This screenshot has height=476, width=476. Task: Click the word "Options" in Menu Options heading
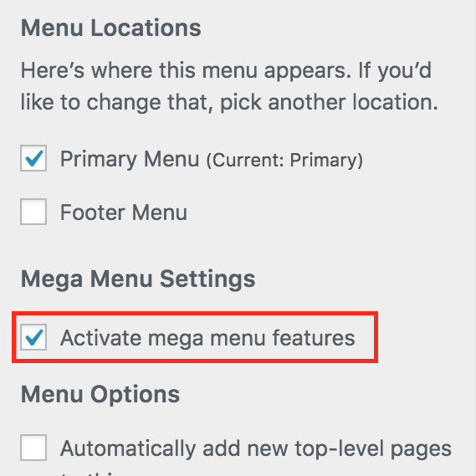click(x=135, y=395)
